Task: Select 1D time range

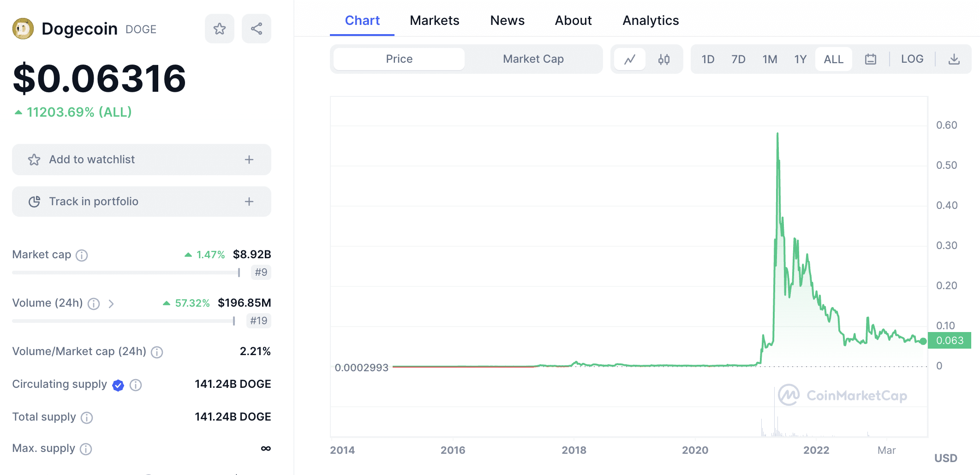Action: (x=708, y=59)
